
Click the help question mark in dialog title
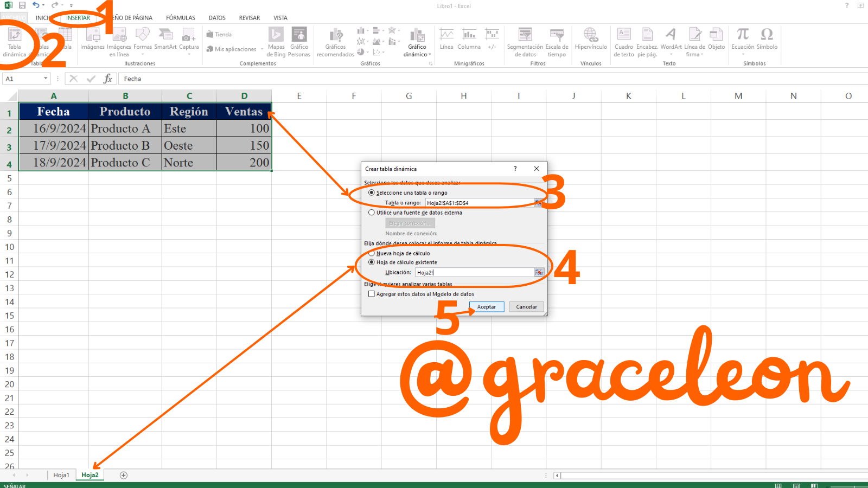515,169
